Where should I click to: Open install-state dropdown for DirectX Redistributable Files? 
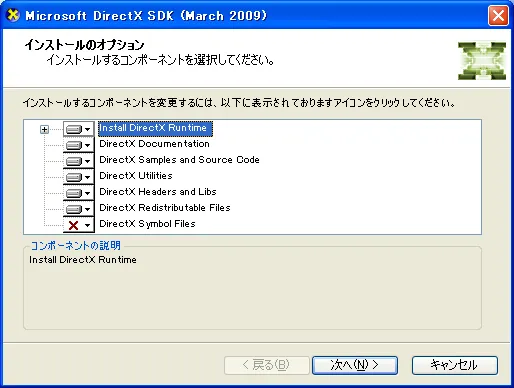click(79, 209)
